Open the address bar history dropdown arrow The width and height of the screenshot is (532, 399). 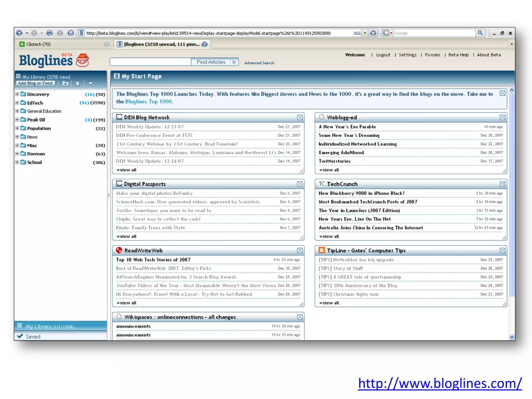point(365,33)
